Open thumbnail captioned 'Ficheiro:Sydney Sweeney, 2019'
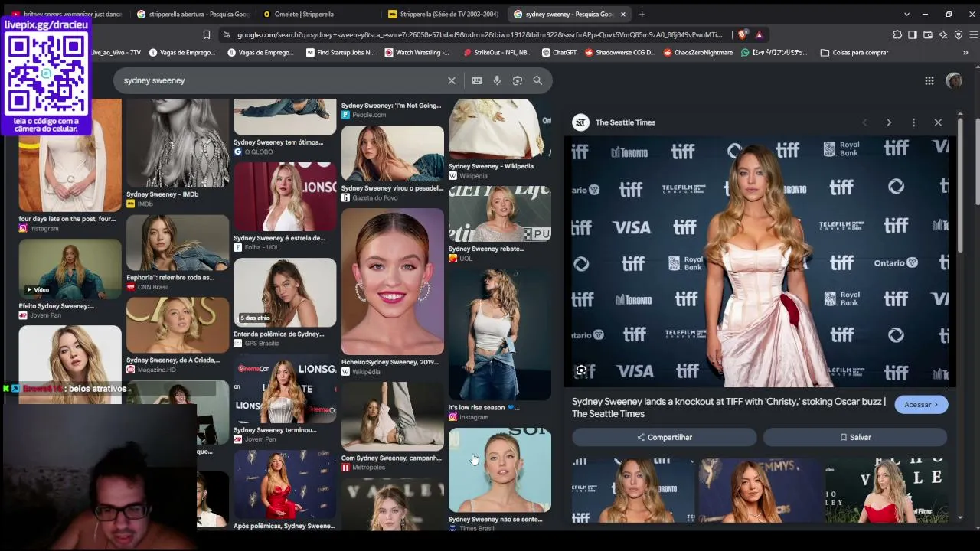The height and width of the screenshot is (551, 980). [x=392, y=282]
